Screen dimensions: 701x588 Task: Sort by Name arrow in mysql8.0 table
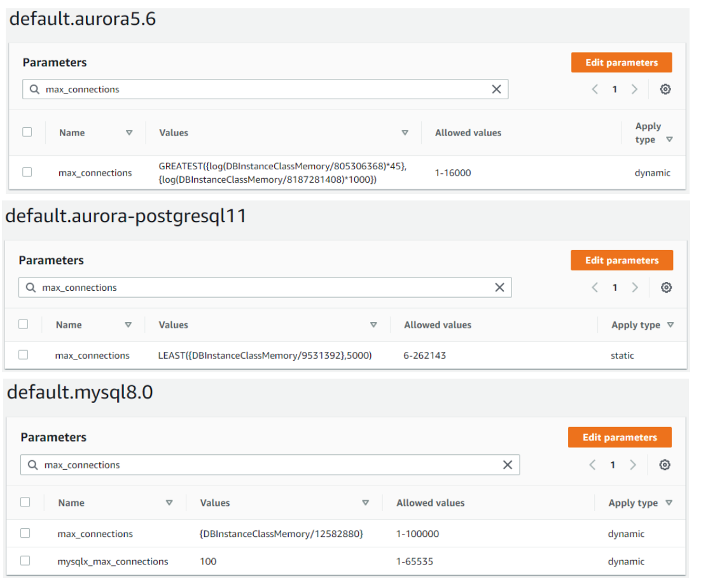pyautogui.click(x=169, y=503)
